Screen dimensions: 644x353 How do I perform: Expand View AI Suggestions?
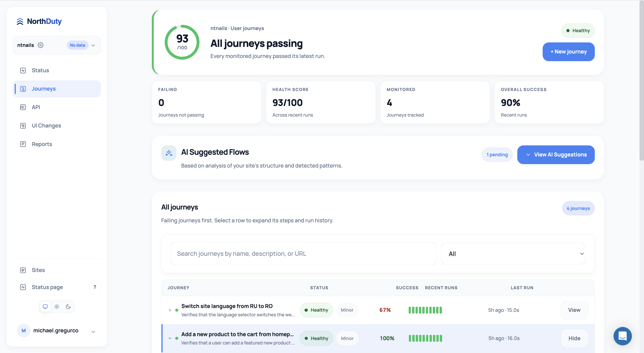coord(556,155)
